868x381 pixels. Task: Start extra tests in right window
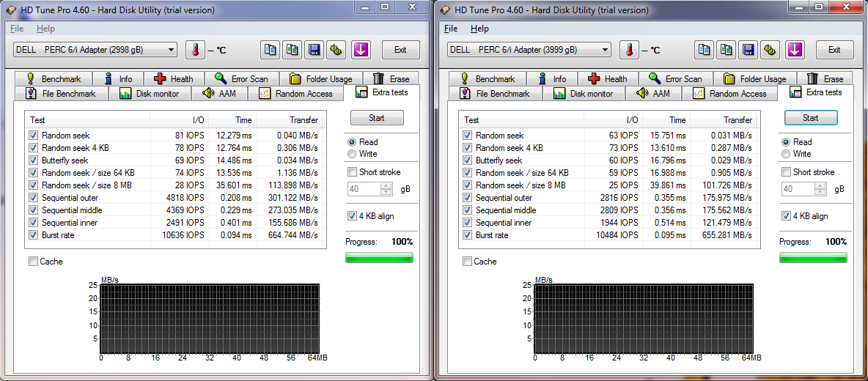click(x=811, y=118)
